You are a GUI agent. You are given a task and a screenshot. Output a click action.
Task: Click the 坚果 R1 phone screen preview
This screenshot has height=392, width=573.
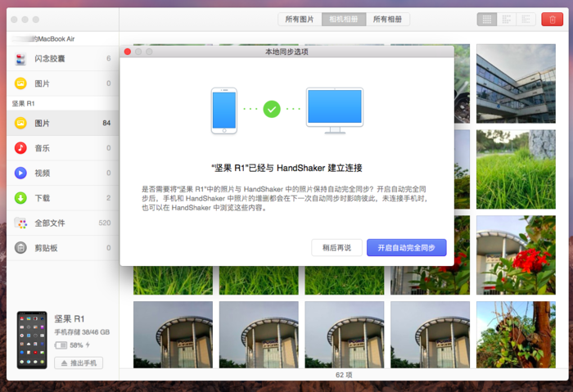click(32, 340)
